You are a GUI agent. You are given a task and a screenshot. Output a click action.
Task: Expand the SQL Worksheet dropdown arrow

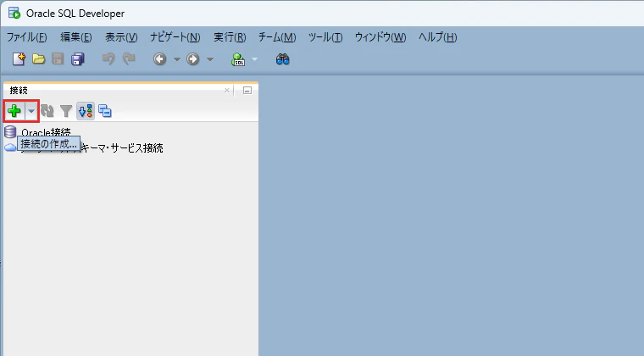point(255,59)
